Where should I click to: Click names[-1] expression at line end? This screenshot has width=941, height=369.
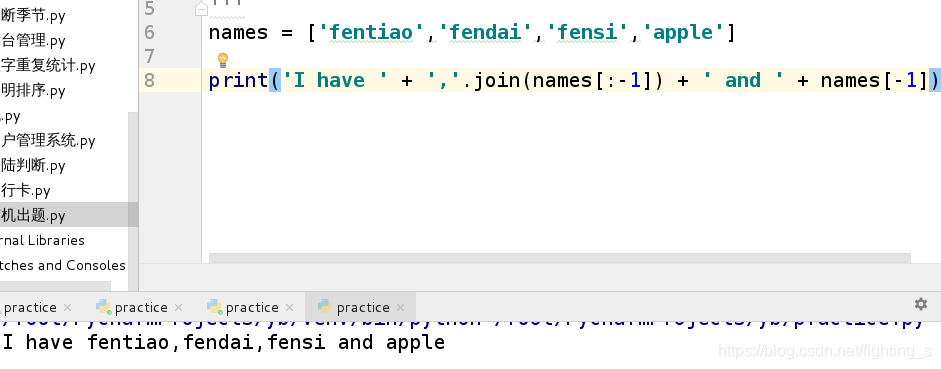(x=875, y=80)
